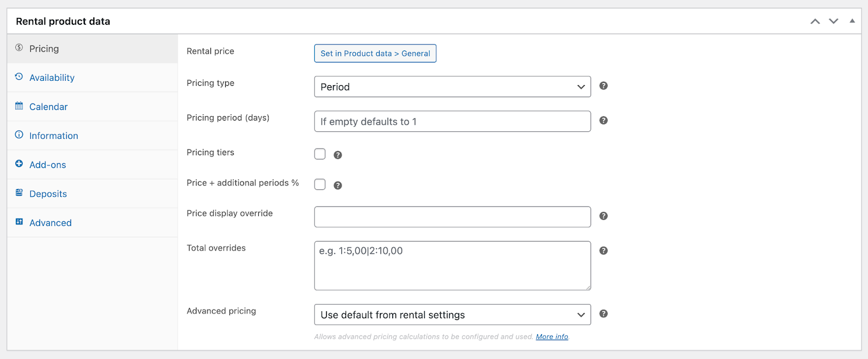Open help tooltip for Pricing type
868x359 pixels.
(x=603, y=86)
